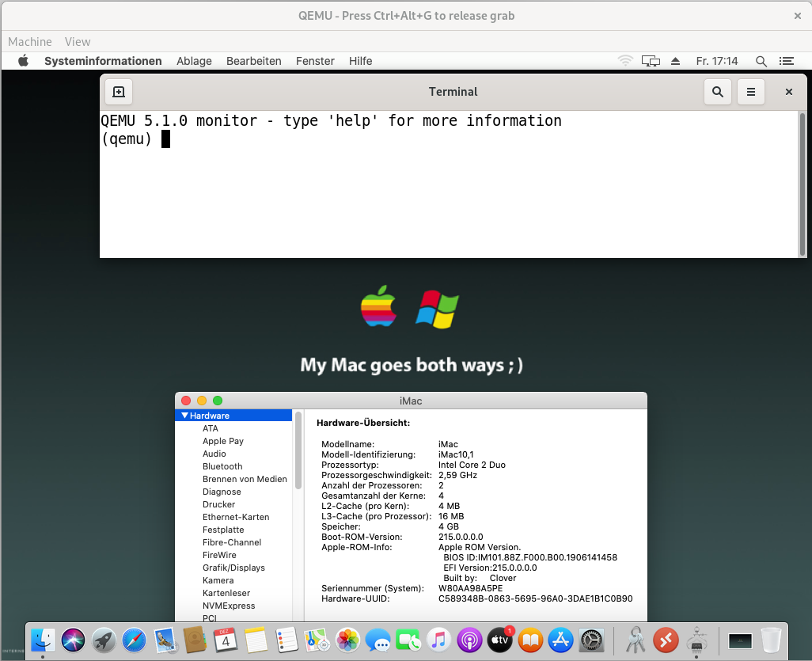
Task: Select Drucker in the sidebar
Action: (x=218, y=504)
